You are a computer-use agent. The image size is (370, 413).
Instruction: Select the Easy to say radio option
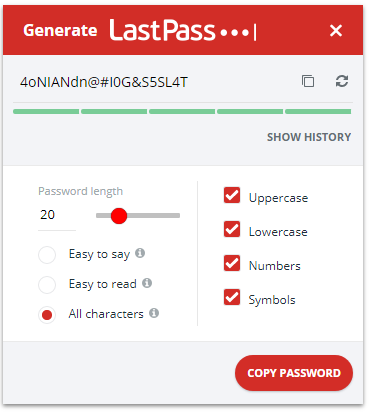[x=47, y=255]
